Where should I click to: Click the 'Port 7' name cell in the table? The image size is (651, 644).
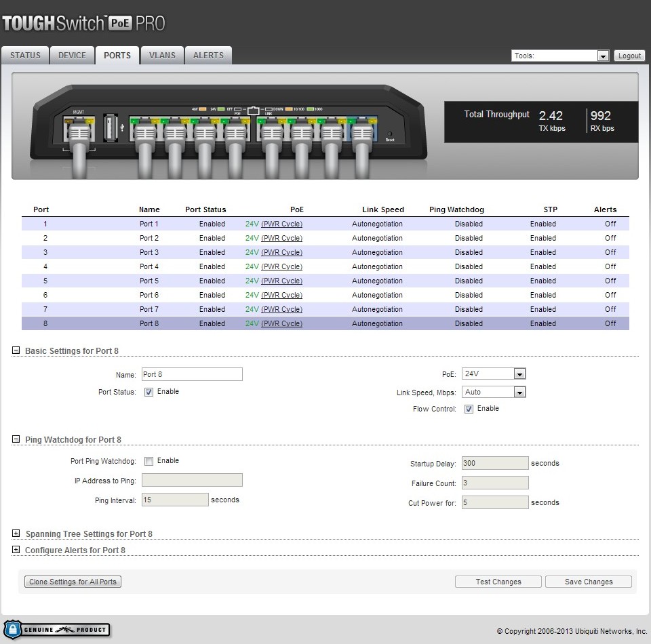pyautogui.click(x=149, y=310)
